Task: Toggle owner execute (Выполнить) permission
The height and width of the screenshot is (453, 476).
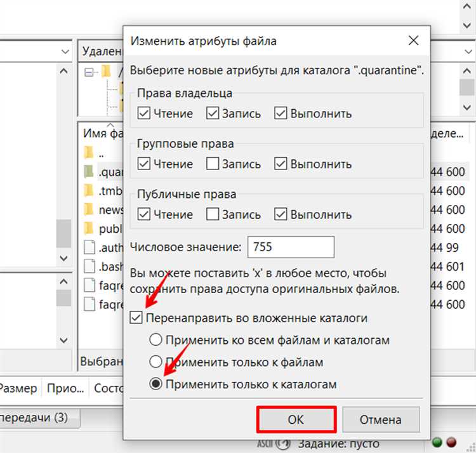Action: tap(281, 114)
